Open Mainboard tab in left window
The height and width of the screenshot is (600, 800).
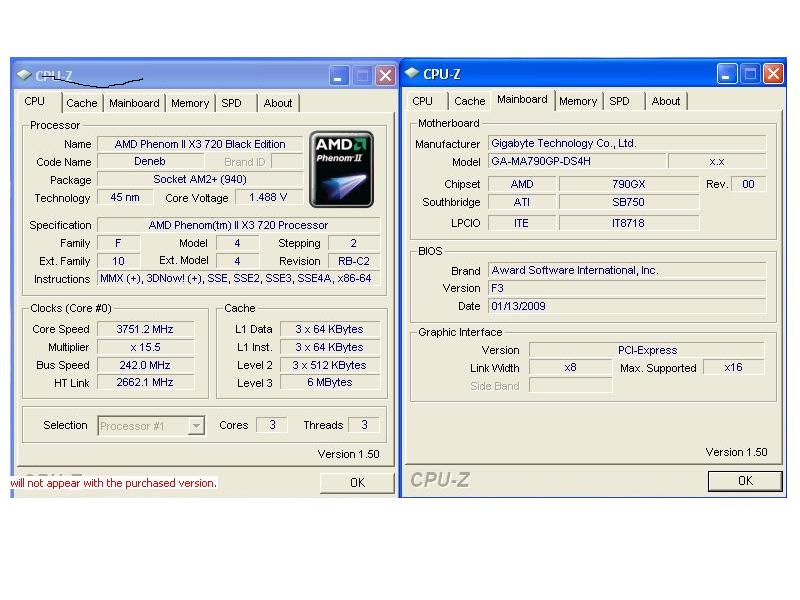[x=134, y=103]
